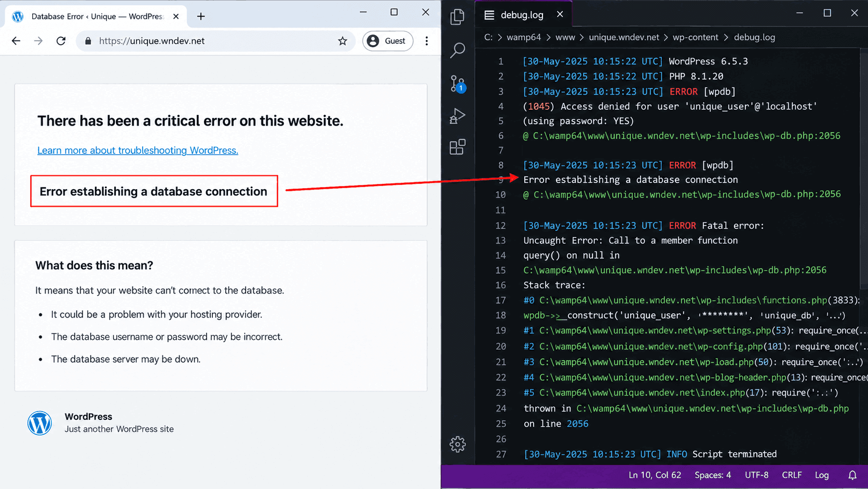Click the notifications bell in the status bar
Viewport: 868px width, 489px height.
[x=852, y=475]
